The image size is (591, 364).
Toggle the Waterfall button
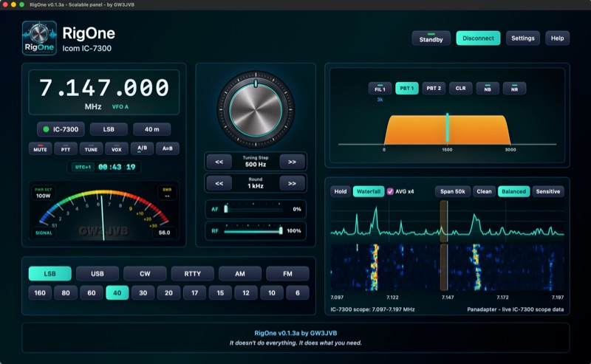click(x=369, y=191)
